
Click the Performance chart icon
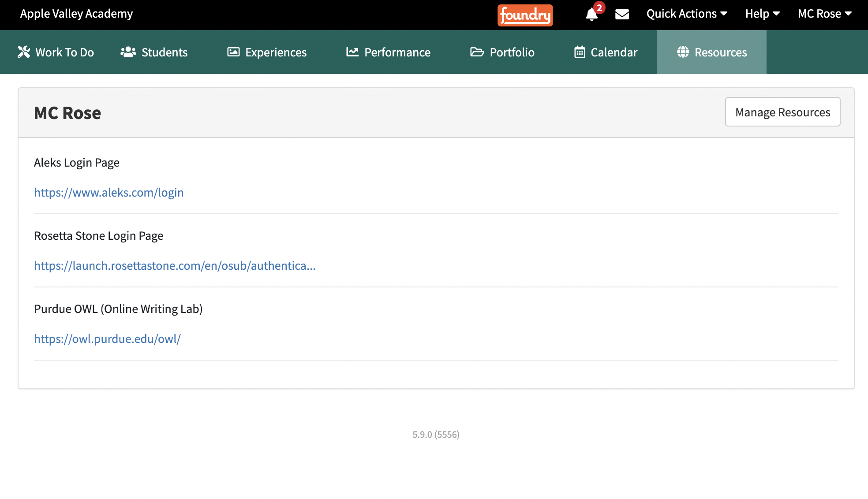(352, 52)
